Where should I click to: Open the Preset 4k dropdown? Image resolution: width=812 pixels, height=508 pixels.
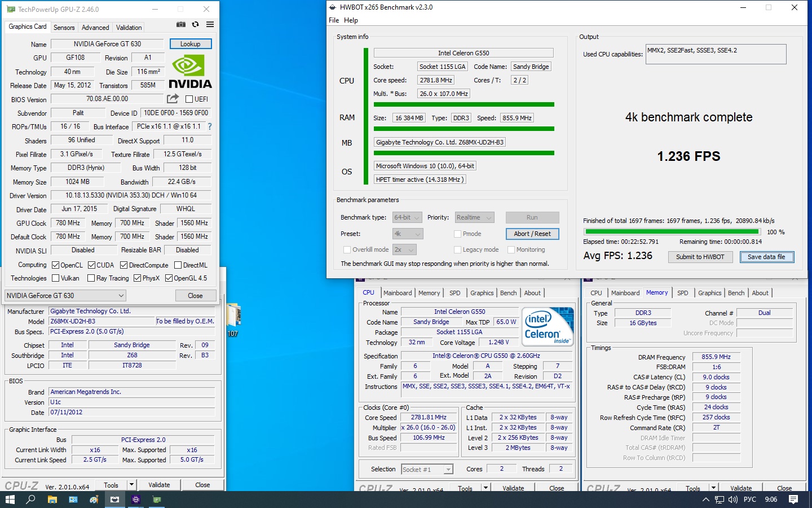point(408,234)
